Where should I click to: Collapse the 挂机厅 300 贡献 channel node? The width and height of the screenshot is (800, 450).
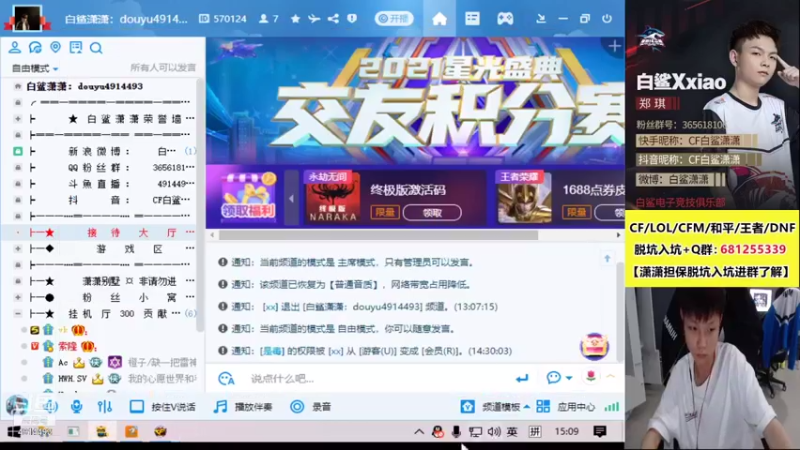coord(18,313)
